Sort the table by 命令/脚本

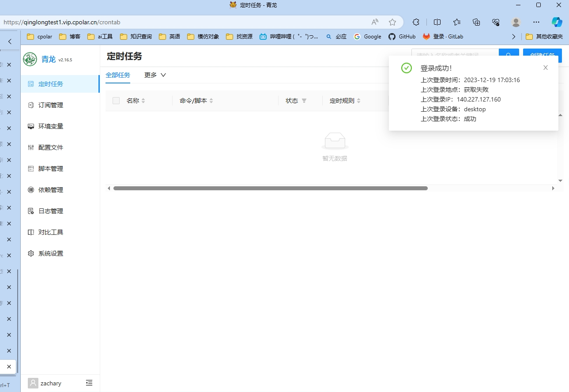point(211,101)
